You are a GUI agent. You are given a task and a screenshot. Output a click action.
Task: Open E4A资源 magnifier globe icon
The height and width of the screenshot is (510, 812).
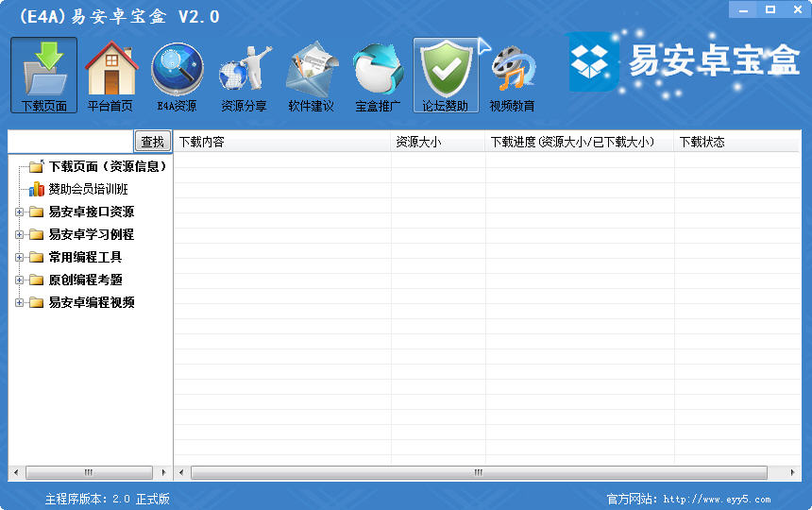pos(178,75)
